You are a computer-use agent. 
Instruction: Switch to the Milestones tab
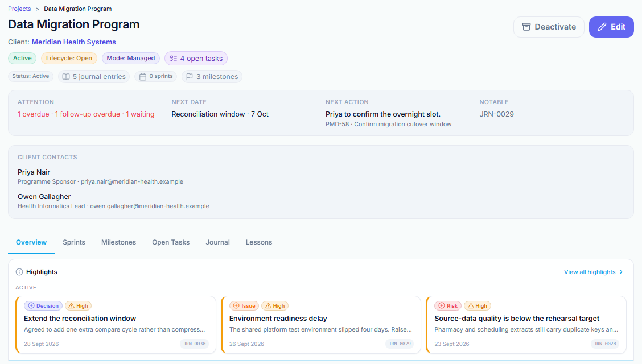[x=118, y=242]
